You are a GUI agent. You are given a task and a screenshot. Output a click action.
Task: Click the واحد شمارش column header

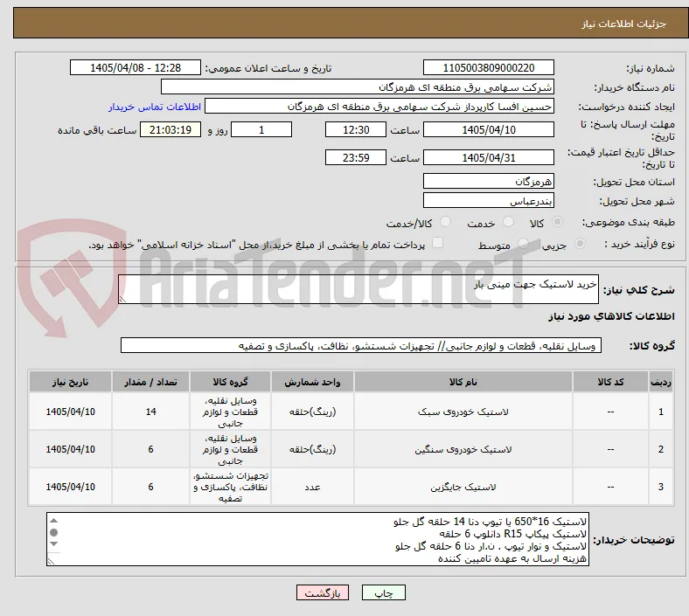click(312, 382)
